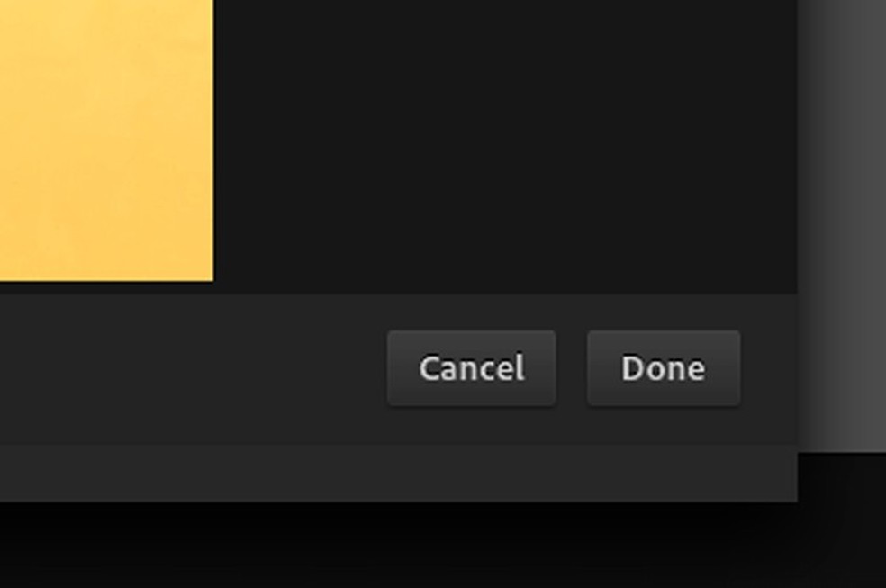Click the dark canvas beside the yellow image

tap(505, 146)
